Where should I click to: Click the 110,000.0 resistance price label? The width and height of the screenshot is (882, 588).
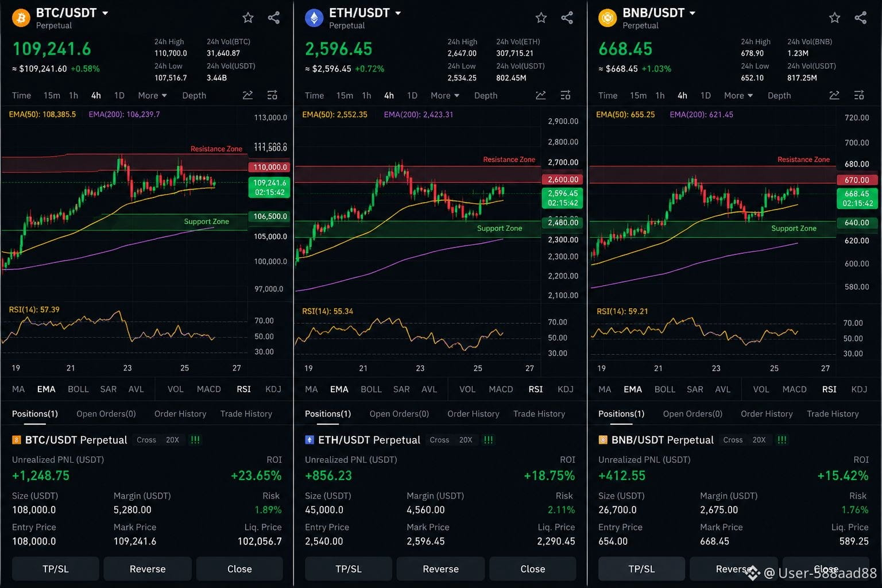(x=269, y=167)
